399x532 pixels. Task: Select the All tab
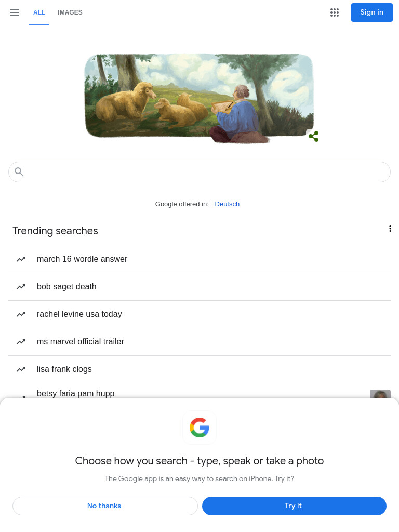(x=39, y=12)
